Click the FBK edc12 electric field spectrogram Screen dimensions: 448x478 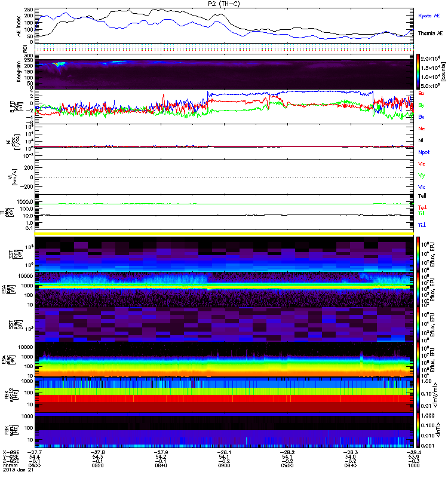pyautogui.click(x=225, y=395)
